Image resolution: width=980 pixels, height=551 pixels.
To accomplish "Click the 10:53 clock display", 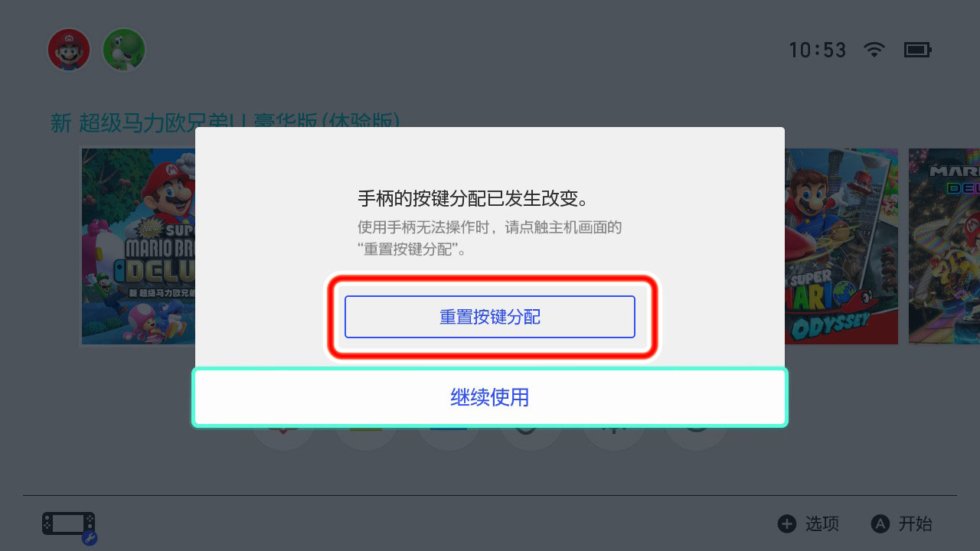I will (x=817, y=51).
